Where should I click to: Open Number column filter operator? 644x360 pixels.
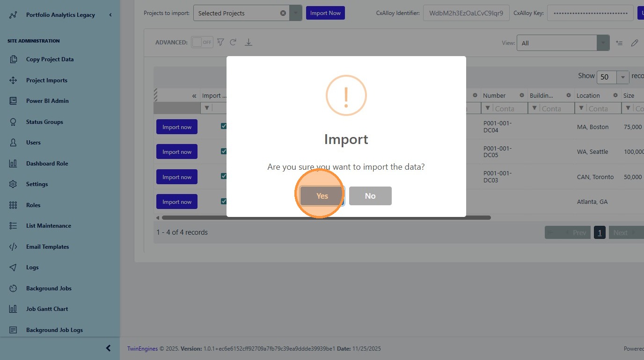(487, 108)
